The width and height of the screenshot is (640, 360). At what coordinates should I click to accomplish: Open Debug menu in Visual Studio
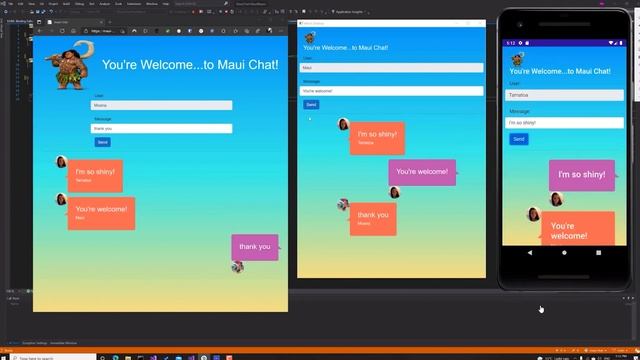coord(79,4)
